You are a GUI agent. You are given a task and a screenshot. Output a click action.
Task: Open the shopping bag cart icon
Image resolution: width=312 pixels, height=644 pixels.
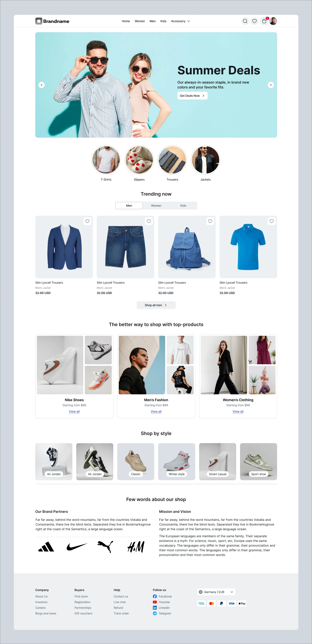click(264, 21)
